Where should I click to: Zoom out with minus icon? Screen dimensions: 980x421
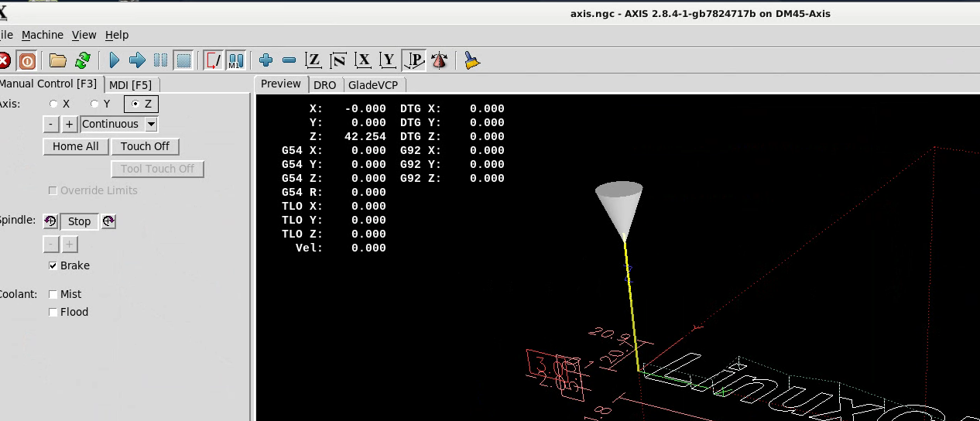click(x=289, y=60)
